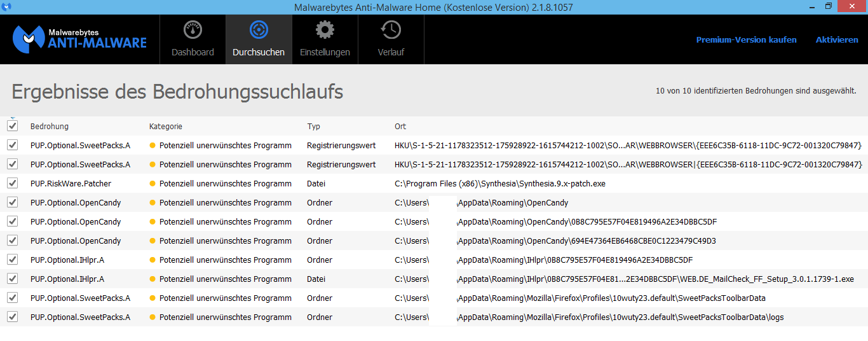868x341 pixels.
Task: Uncheck the Roaming\OpenCandy root folder checkbox
Action: coord(12,202)
